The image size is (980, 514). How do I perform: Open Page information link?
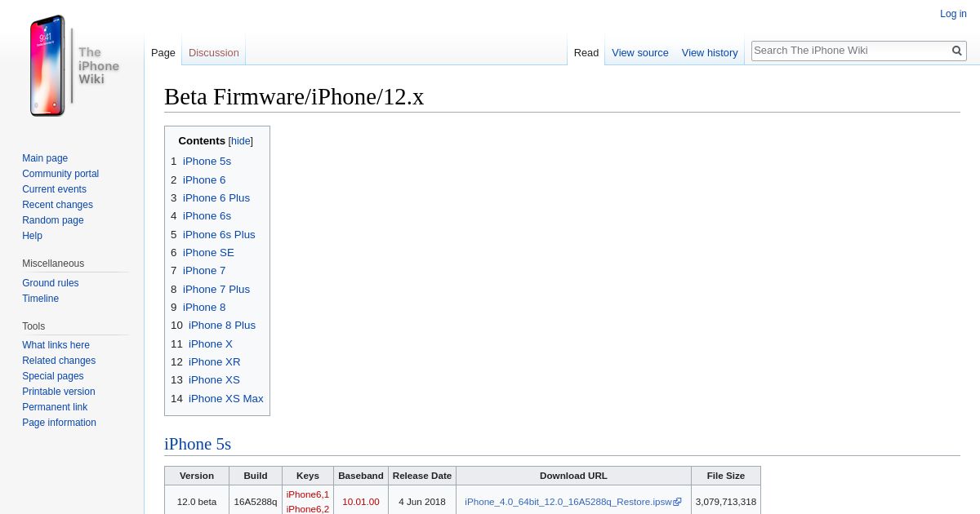(x=59, y=423)
